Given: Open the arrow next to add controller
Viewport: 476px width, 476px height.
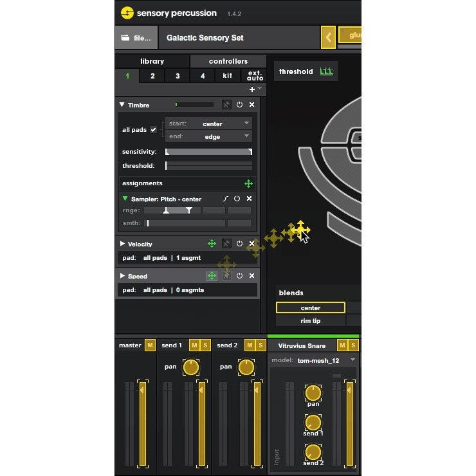Looking at the screenshot, I should tap(260, 88).
